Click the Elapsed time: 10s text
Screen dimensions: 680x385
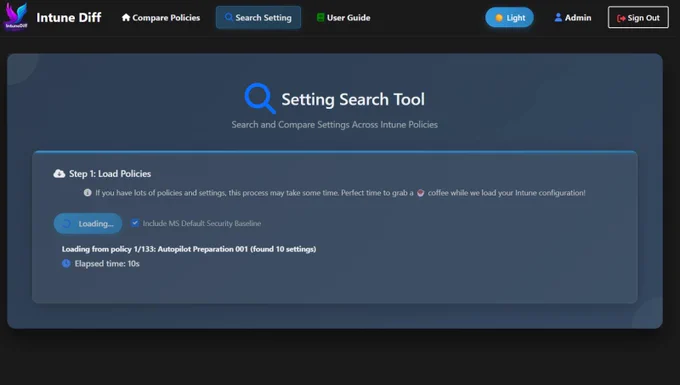click(107, 264)
